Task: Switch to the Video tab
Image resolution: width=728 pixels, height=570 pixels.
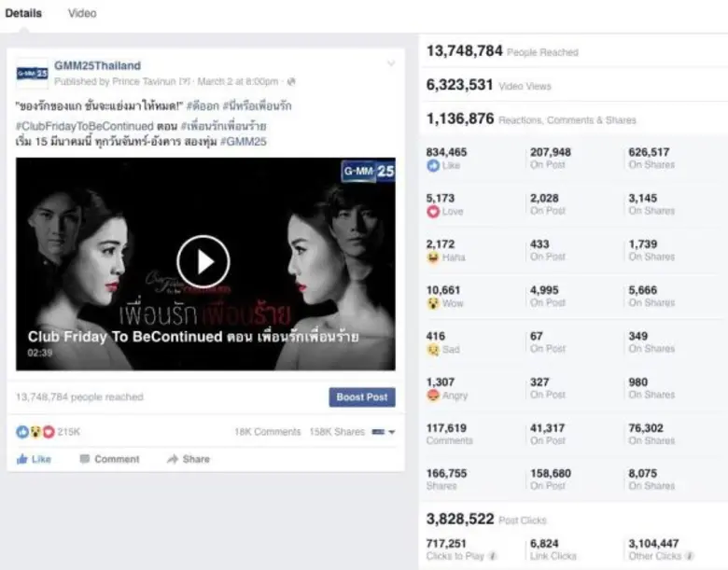Action: pos(82,13)
